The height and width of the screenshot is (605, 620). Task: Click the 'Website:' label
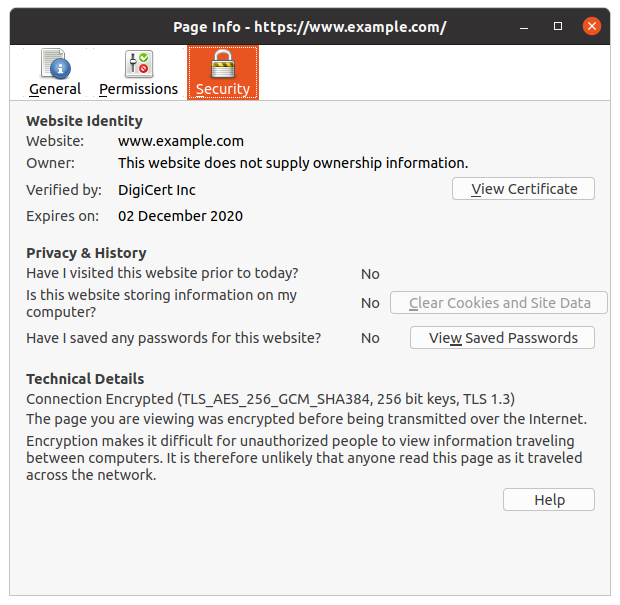coord(55,141)
